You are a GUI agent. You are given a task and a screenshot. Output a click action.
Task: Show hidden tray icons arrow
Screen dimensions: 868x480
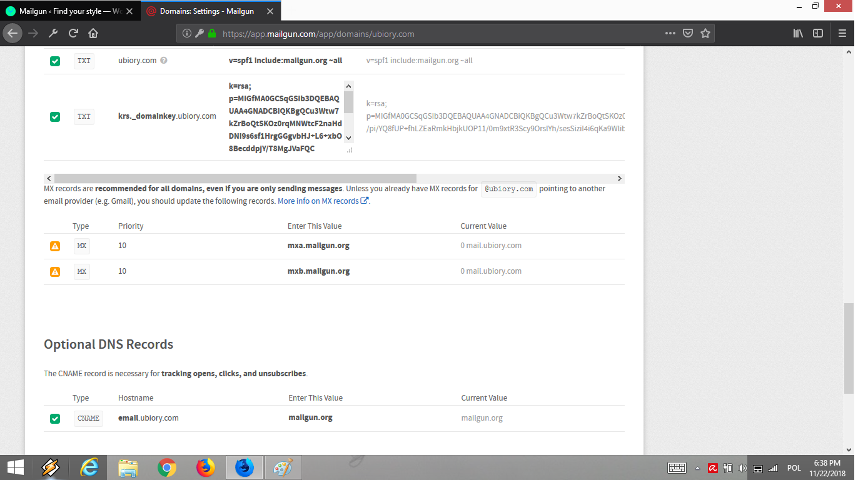coord(697,468)
